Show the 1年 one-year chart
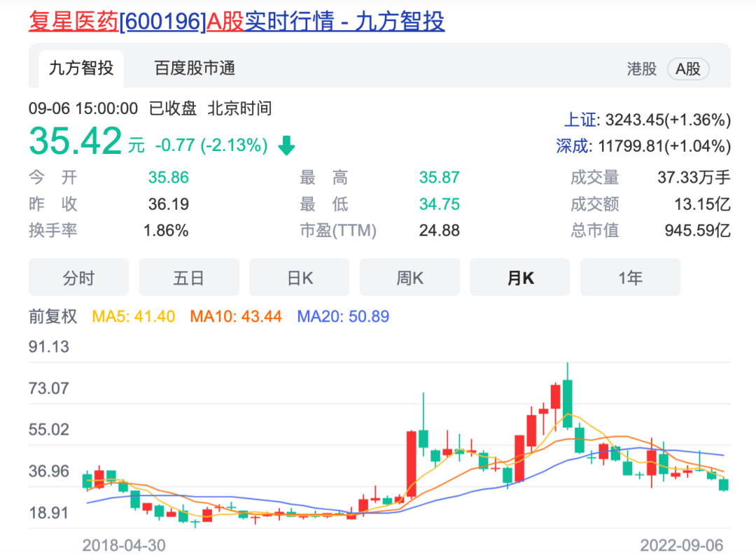This screenshot has width=756, height=554. point(630,278)
